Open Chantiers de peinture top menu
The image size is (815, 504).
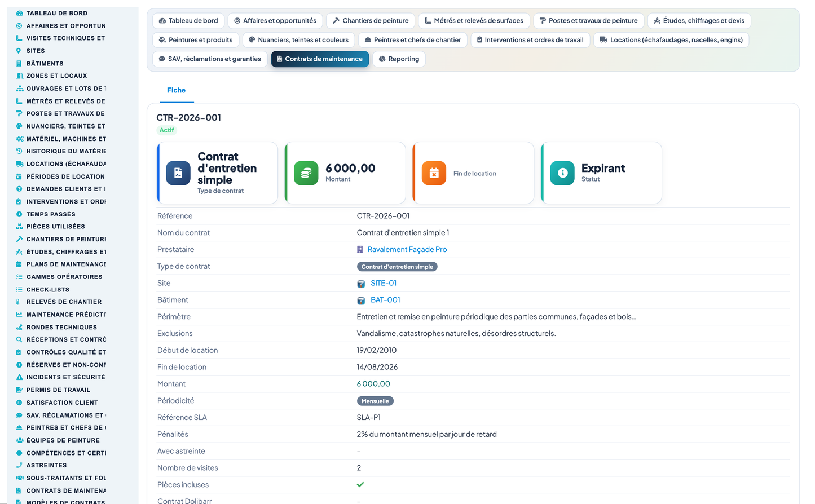point(371,21)
